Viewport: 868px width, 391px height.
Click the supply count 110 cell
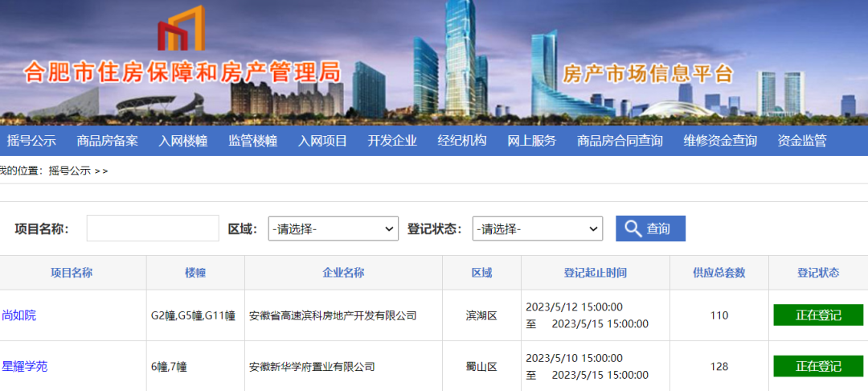pyautogui.click(x=719, y=316)
